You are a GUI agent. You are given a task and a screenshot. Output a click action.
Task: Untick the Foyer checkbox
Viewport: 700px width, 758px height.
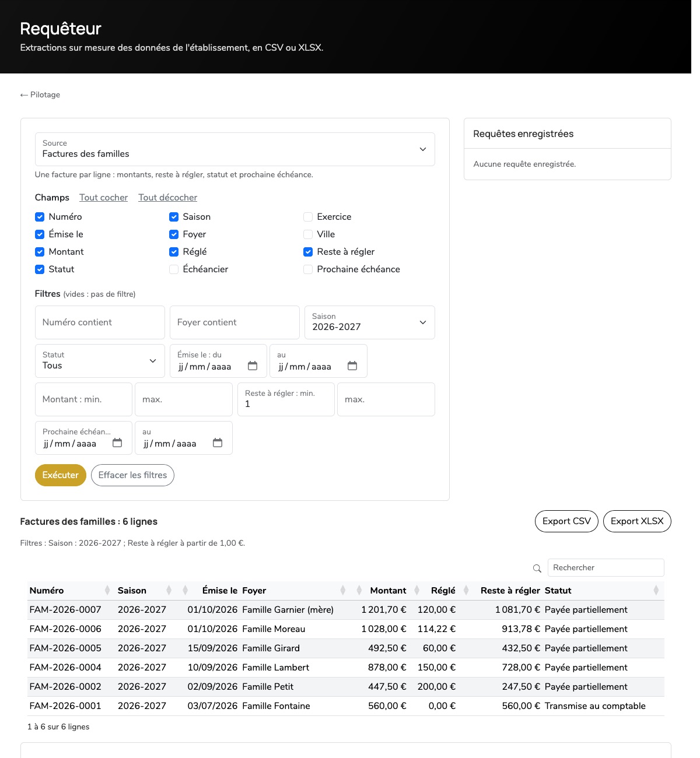click(x=174, y=234)
